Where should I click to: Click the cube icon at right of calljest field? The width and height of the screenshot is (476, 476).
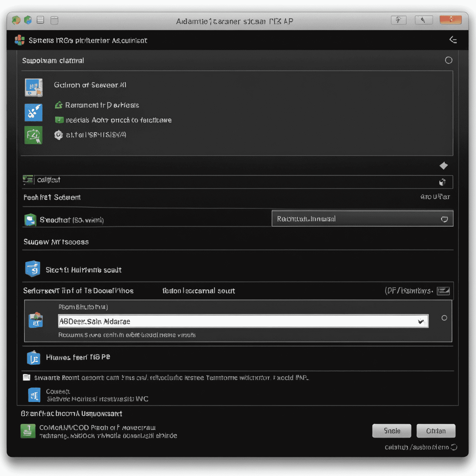[442, 182]
